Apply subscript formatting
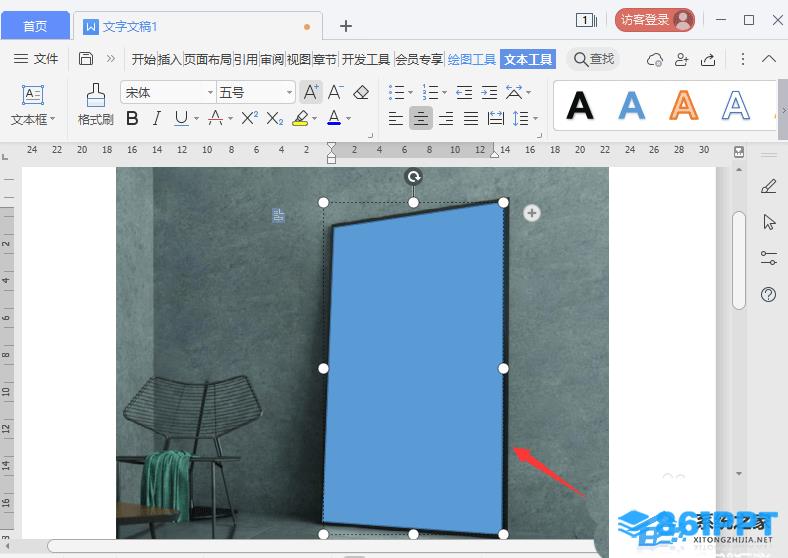This screenshot has height=558, width=788. click(x=274, y=119)
